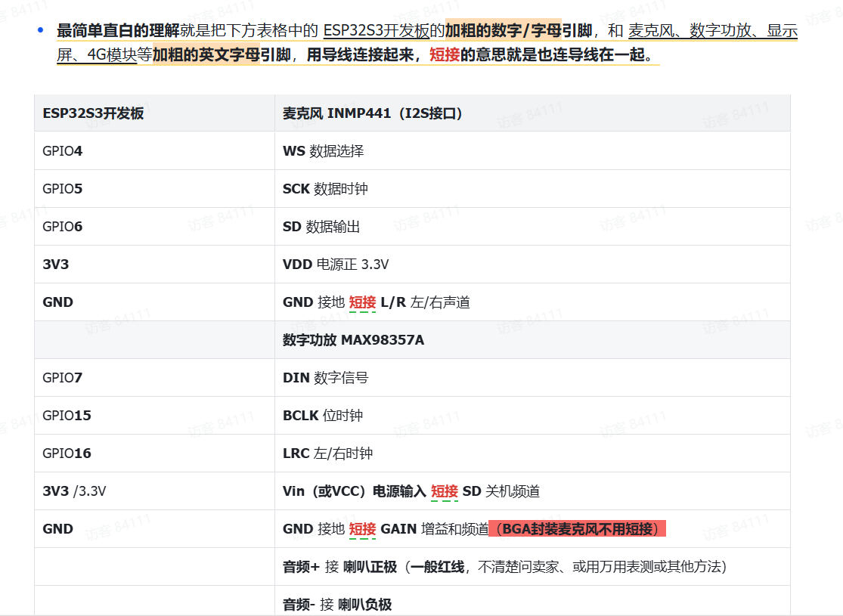Viewport: 843px width, 616px height.
Task: Click the ESP32S3开发板 underlined link
Action: (x=377, y=31)
